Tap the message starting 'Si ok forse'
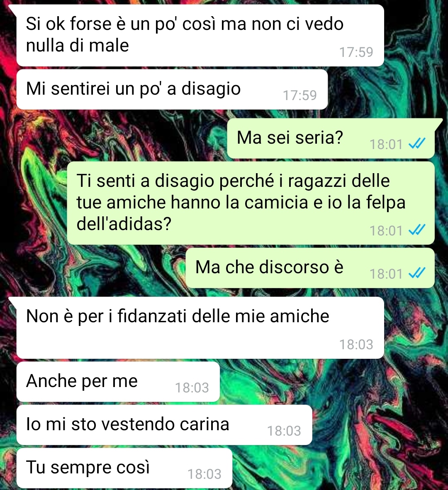The width and height of the screenshot is (448, 490). (200, 35)
